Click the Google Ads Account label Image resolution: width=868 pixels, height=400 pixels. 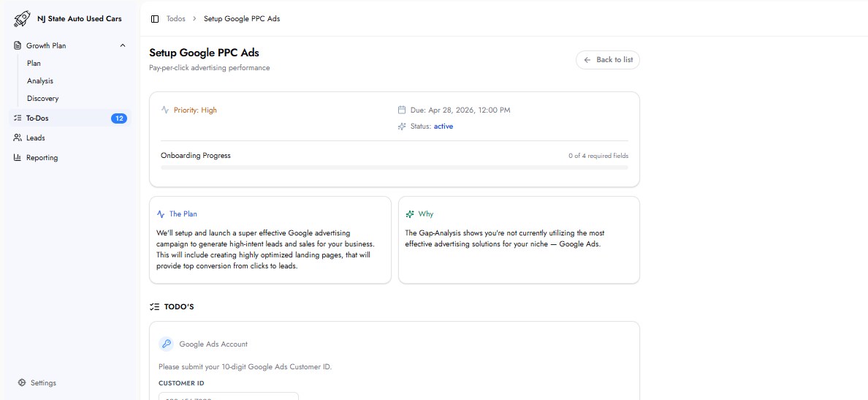point(213,344)
